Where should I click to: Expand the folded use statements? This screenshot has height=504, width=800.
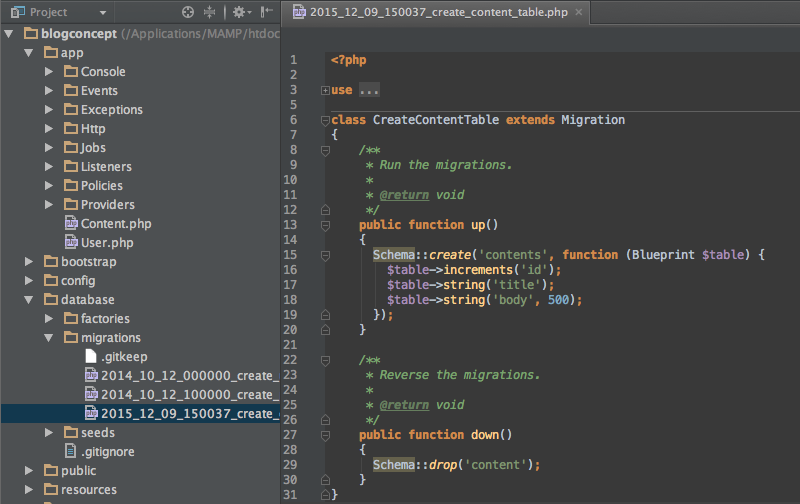click(x=325, y=91)
